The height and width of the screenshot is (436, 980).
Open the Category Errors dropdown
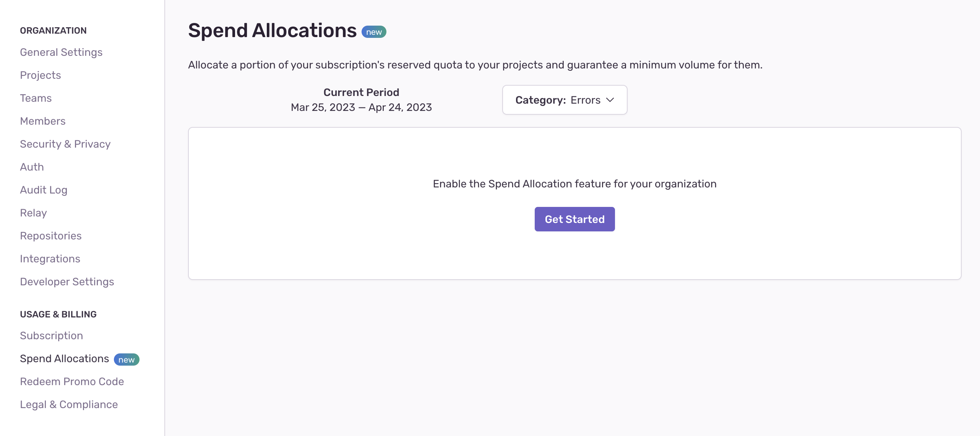click(x=564, y=100)
